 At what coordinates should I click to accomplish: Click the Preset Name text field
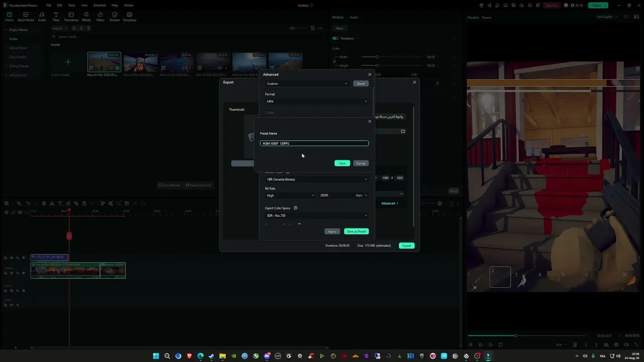(314, 143)
